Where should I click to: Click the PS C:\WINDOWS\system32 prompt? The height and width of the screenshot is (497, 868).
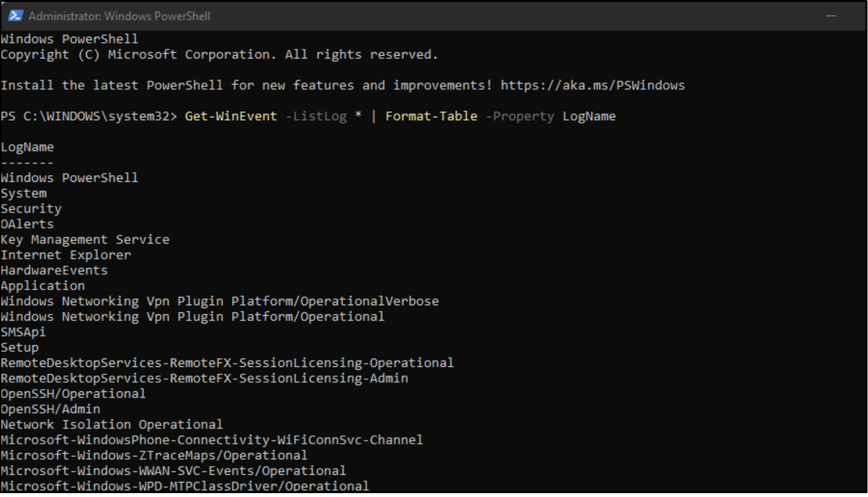(89, 116)
